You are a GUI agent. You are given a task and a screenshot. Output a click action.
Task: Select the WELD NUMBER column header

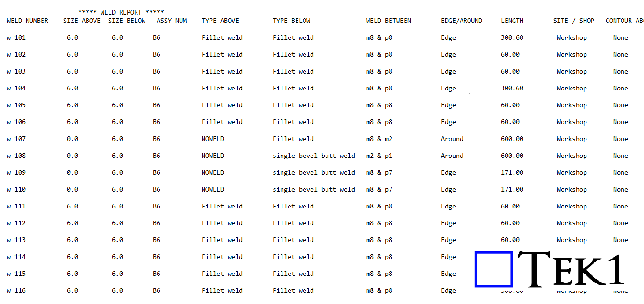[x=28, y=21]
